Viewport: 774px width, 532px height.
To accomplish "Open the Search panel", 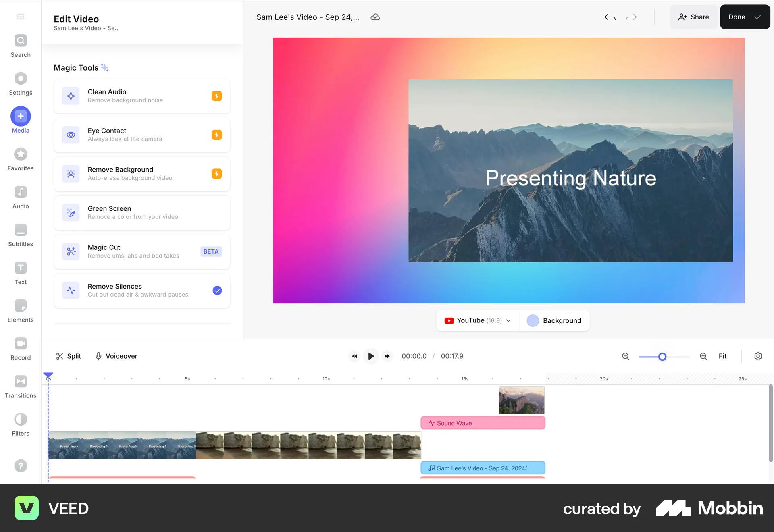I will (x=20, y=40).
